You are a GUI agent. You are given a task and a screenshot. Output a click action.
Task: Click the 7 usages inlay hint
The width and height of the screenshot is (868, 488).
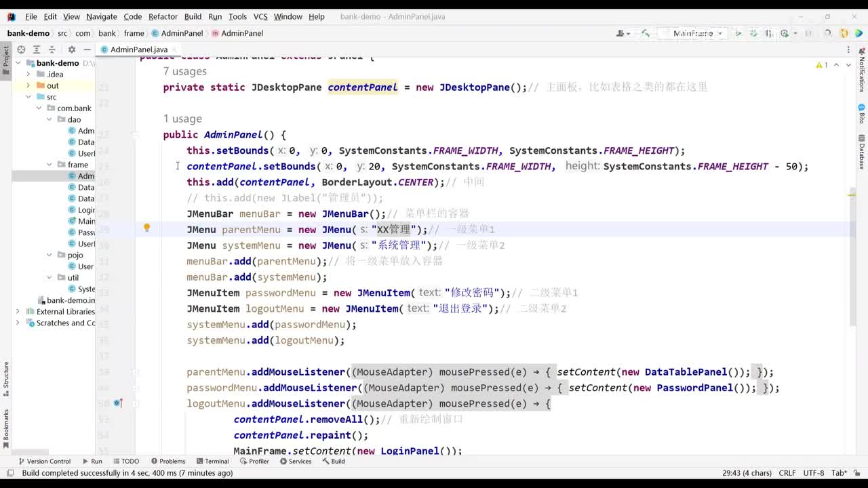pyautogui.click(x=185, y=71)
